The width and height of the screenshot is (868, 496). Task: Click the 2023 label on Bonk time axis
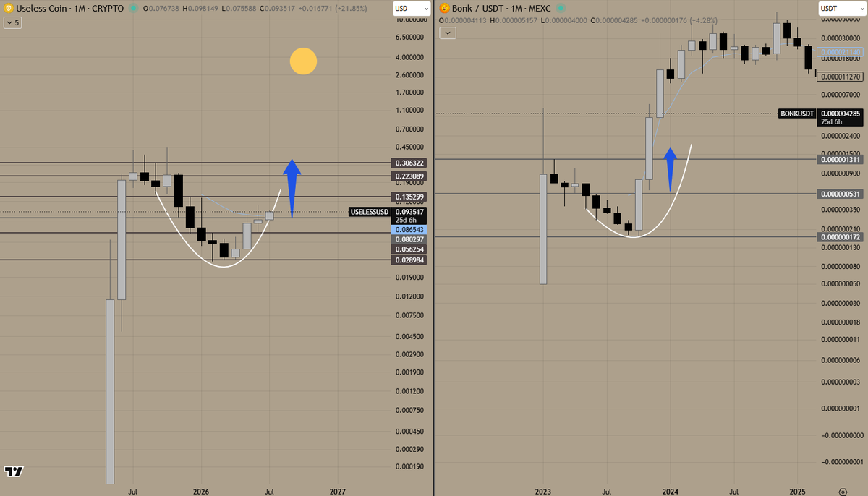point(544,490)
